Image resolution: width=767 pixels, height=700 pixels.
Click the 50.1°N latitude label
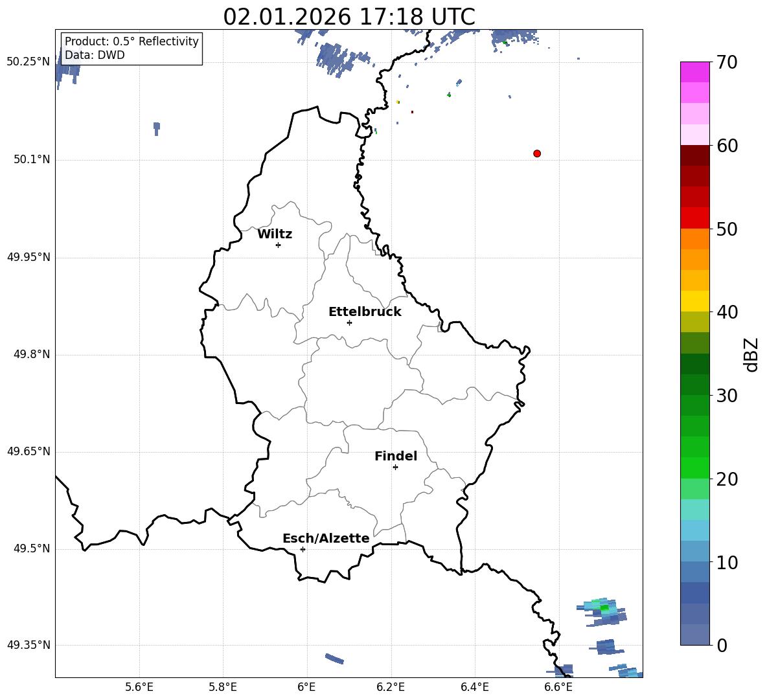click(32, 159)
